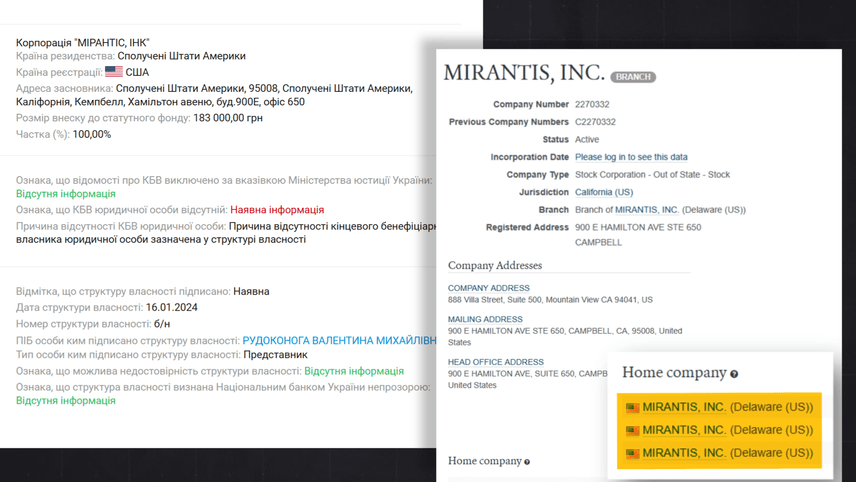Click the Company Addresses section heading

click(495, 266)
